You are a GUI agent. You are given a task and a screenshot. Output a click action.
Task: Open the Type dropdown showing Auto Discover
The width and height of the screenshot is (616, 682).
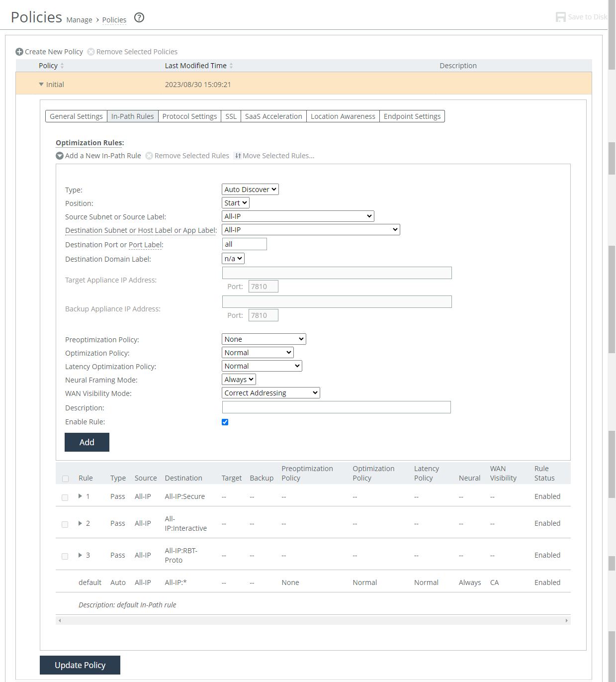[x=250, y=190]
